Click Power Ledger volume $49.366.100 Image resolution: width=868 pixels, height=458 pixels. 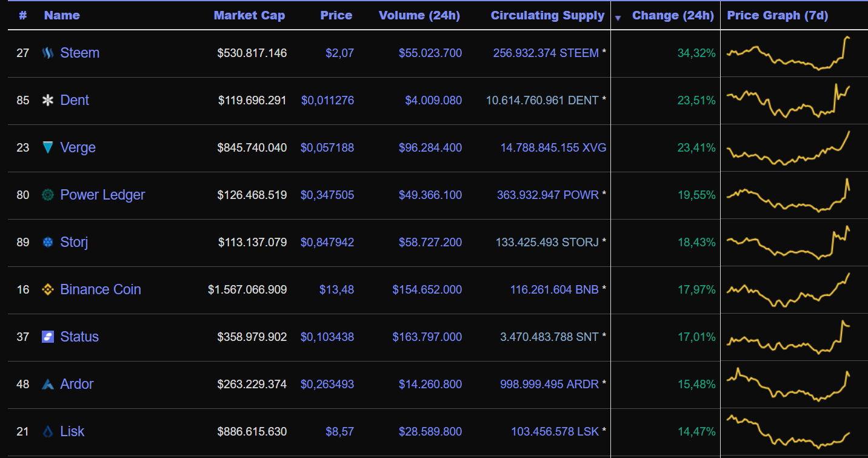[x=430, y=195]
